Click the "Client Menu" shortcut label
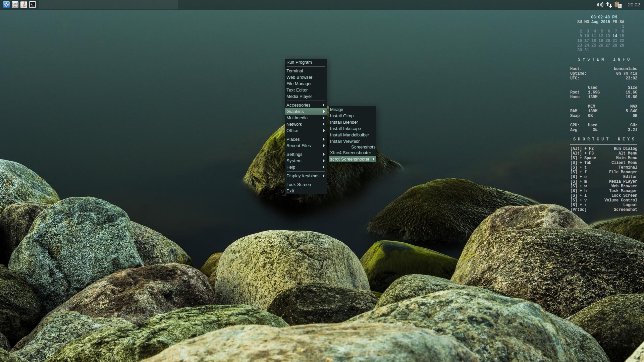Screen dimensions: 644x362 (624, 163)
